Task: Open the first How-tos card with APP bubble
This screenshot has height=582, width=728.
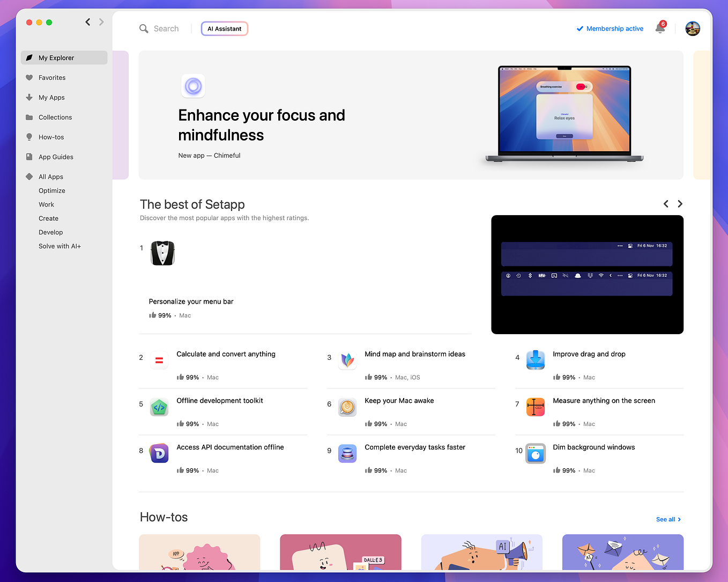Action: (x=199, y=552)
